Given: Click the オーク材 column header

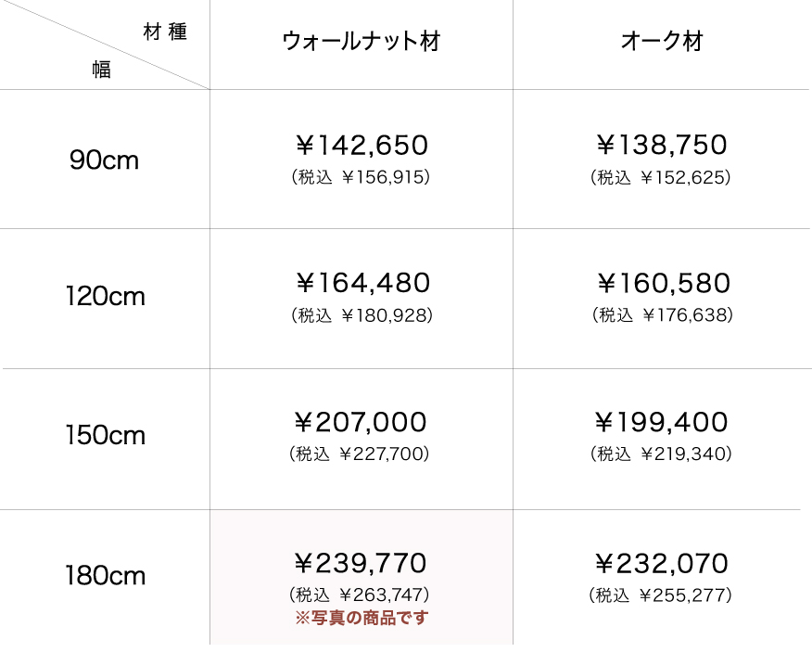Looking at the screenshot, I should point(661,42).
